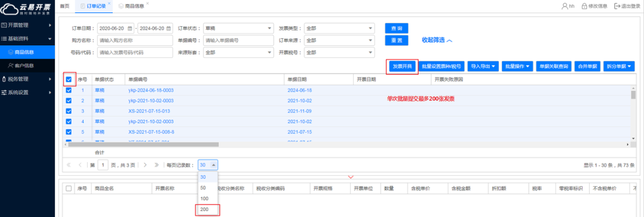
Task: Choose 200 from records per page list
Action: click(208, 209)
